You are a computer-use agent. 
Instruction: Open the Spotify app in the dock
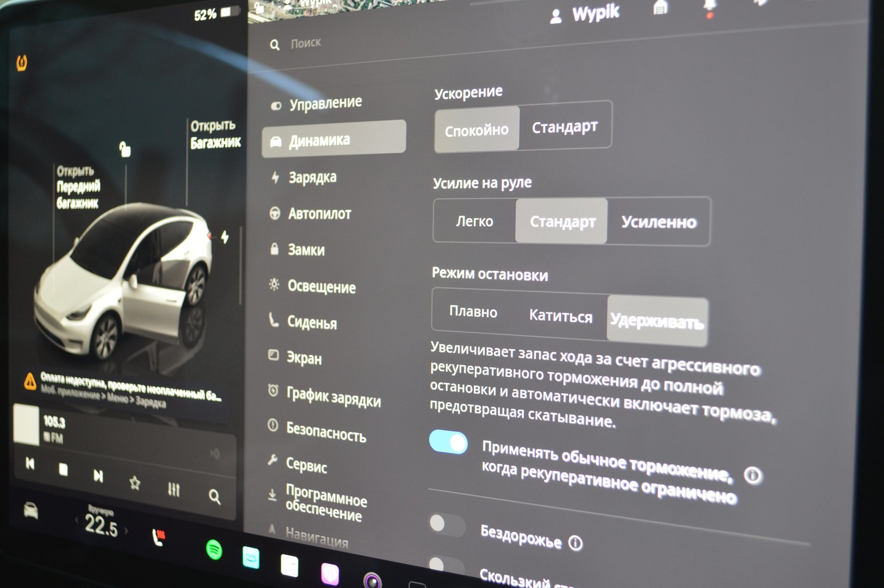[214, 549]
